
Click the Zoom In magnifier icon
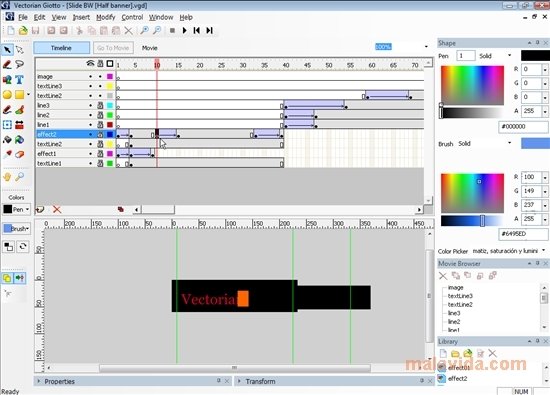[x=144, y=31]
